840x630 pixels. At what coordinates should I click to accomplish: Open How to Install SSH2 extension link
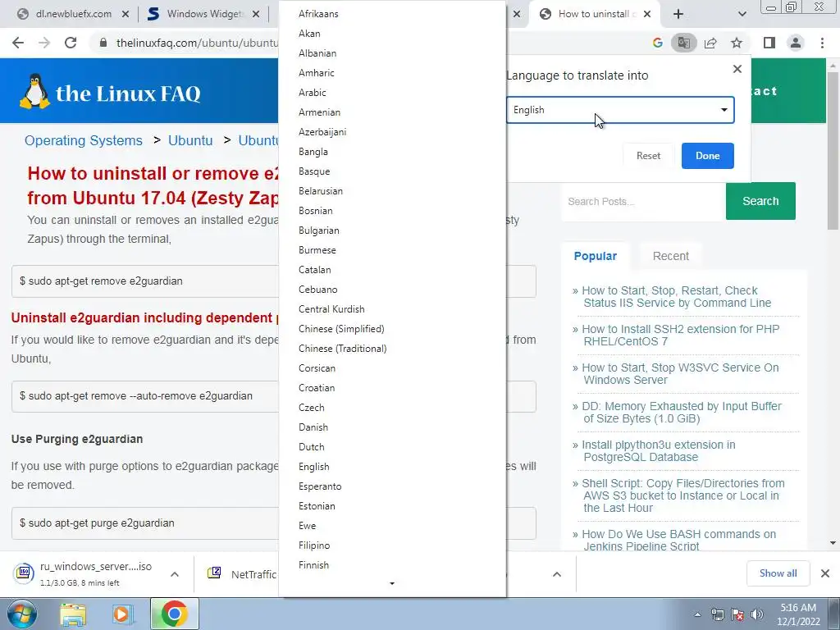680,336
